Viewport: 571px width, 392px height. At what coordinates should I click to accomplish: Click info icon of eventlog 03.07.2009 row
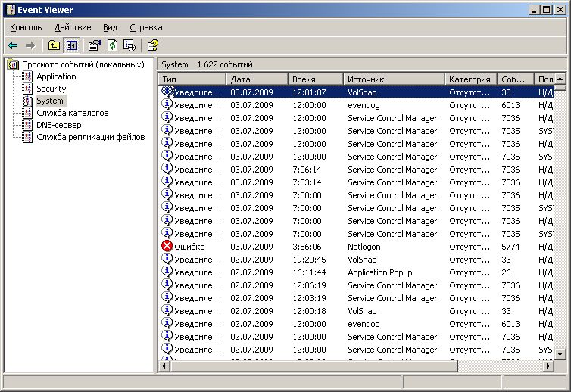click(167, 104)
